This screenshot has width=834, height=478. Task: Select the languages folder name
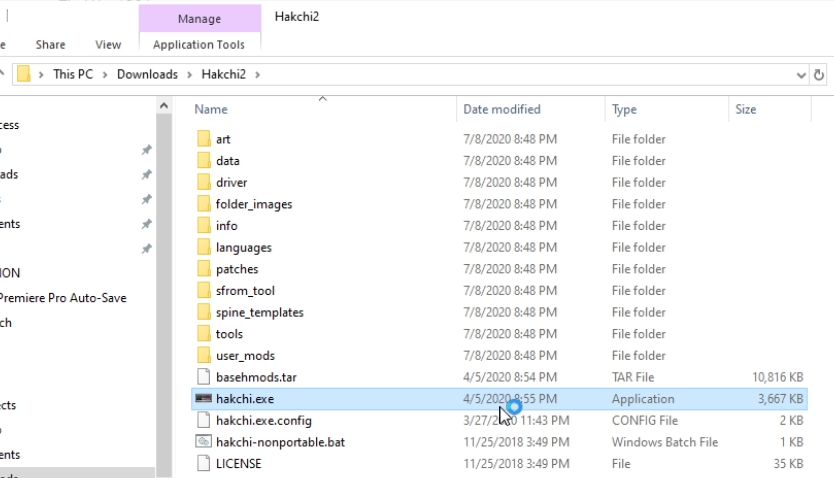coord(244,248)
